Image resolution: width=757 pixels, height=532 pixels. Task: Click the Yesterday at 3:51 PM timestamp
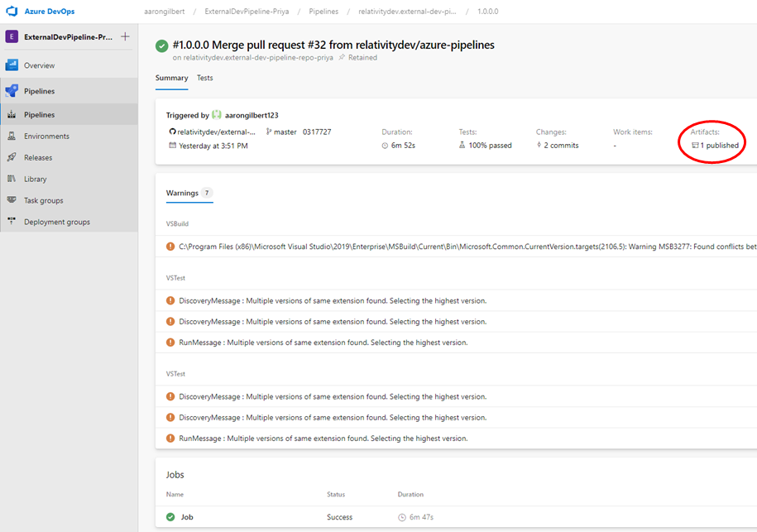click(x=213, y=146)
